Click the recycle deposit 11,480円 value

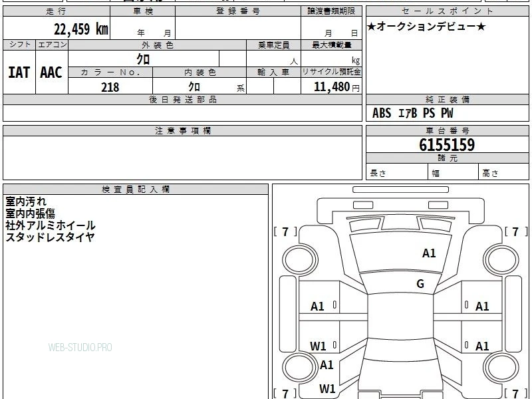(336, 87)
